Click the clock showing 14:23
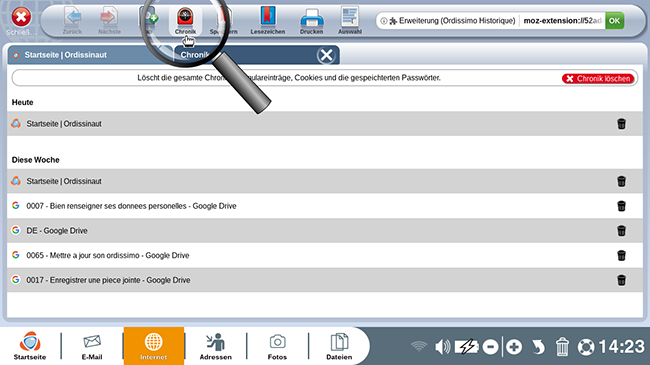 pyautogui.click(x=622, y=347)
